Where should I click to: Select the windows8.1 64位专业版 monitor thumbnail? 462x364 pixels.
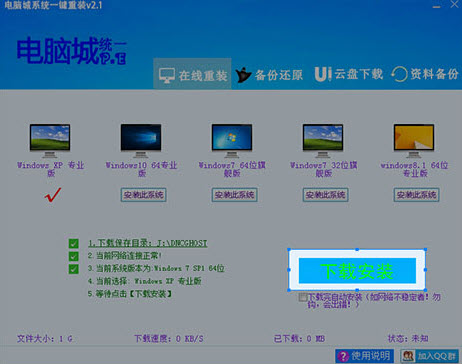(414, 140)
